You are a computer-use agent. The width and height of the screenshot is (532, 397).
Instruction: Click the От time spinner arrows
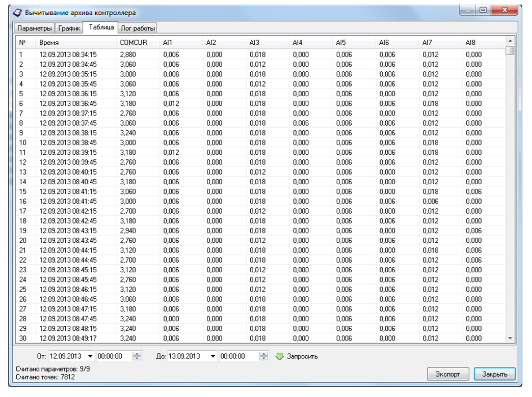pyautogui.click(x=138, y=356)
